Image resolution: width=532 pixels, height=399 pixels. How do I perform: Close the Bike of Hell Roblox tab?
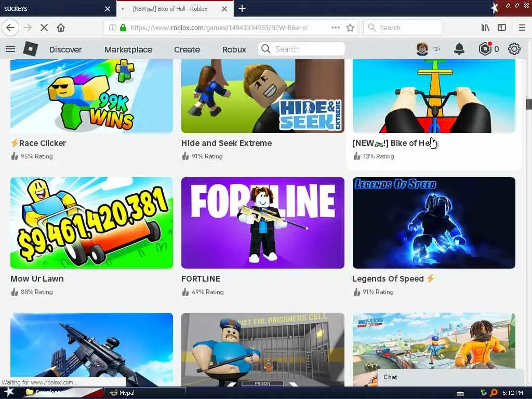[224, 9]
